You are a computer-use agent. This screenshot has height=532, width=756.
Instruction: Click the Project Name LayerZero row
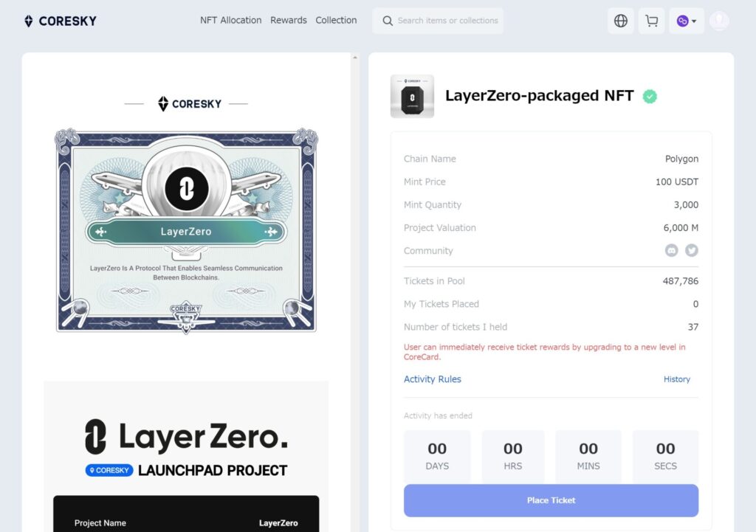tap(186, 523)
